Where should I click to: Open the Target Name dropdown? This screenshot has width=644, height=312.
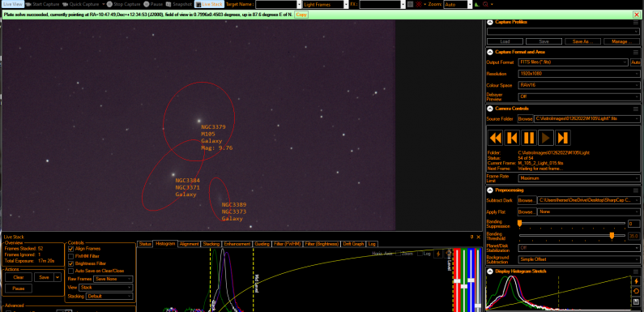[299, 5]
